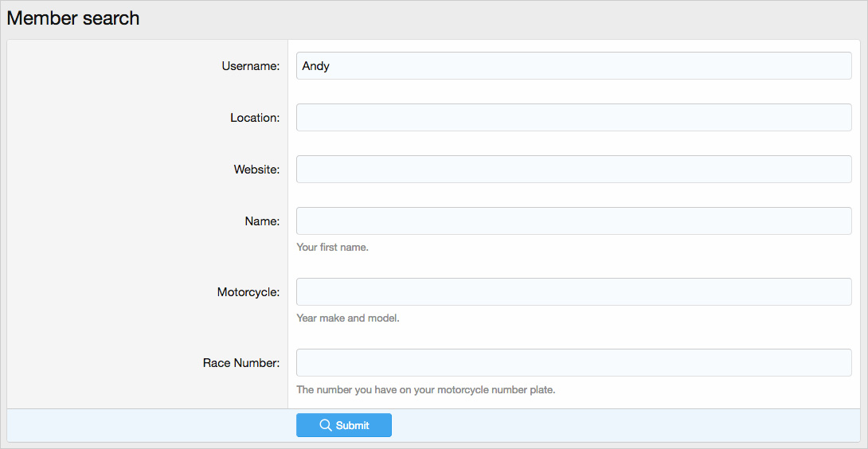Click the "Member search" heading
Viewport: 868px width, 449px height.
click(x=73, y=18)
